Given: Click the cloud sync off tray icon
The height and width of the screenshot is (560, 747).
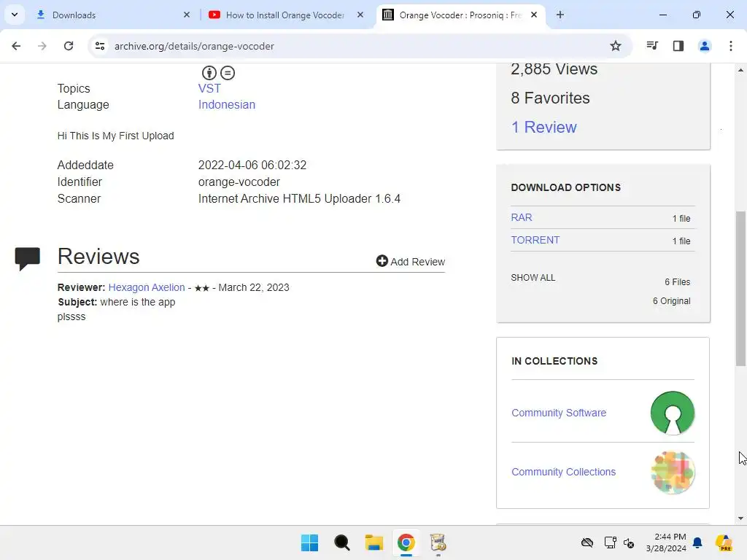Looking at the screenshot, I should [587, 542].
